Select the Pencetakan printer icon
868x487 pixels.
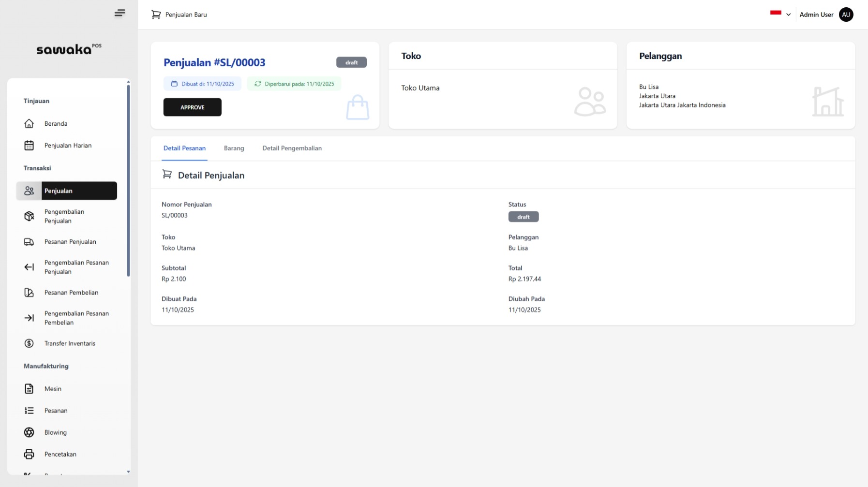(29, 454)
